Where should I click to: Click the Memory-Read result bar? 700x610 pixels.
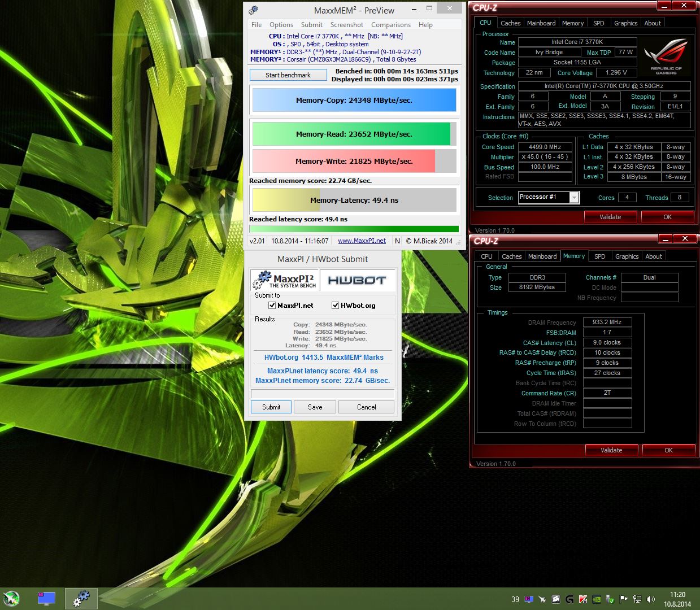pos(354,134)
